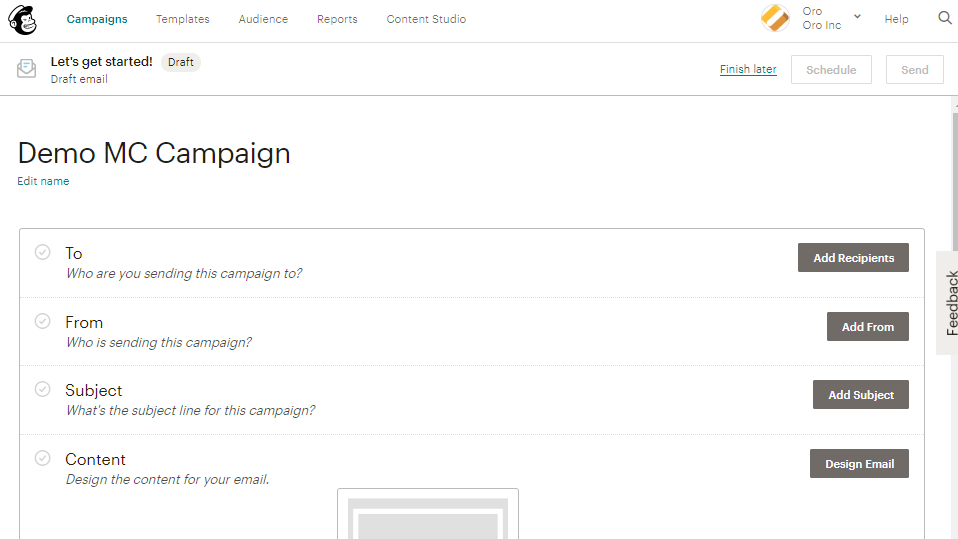This screenshot has height=539, width=958.
Task: Click the Mailchimp monkey logo
Action: [x=22, y=19]
